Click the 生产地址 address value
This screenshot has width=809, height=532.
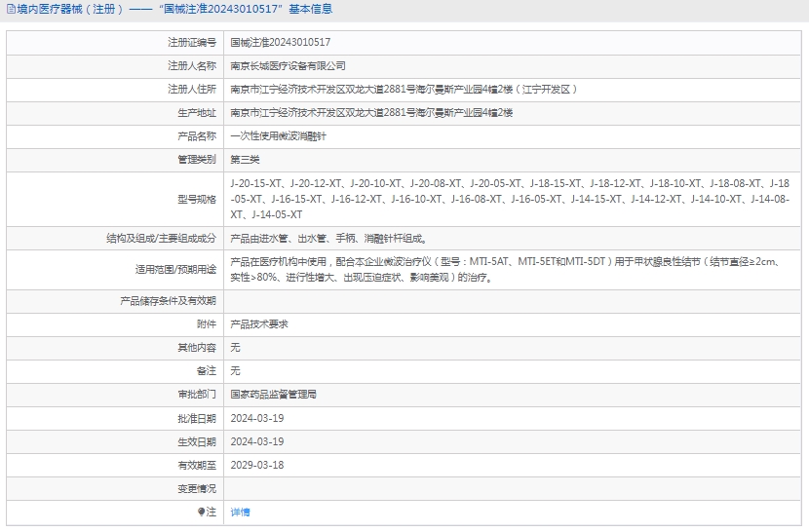click(370, 113)
